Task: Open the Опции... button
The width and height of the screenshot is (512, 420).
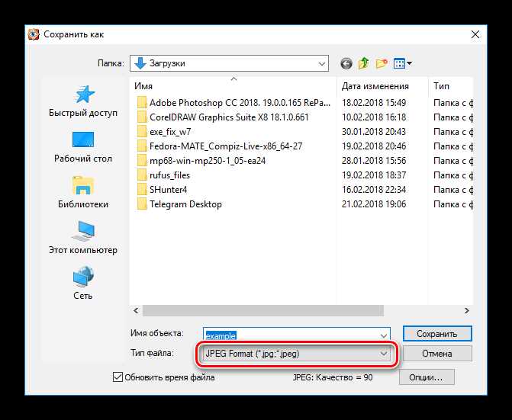Action: [426, 377]
